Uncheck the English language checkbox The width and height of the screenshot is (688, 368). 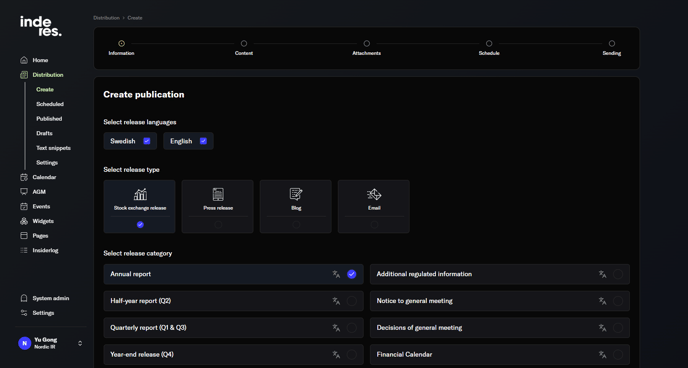[203, 141]
